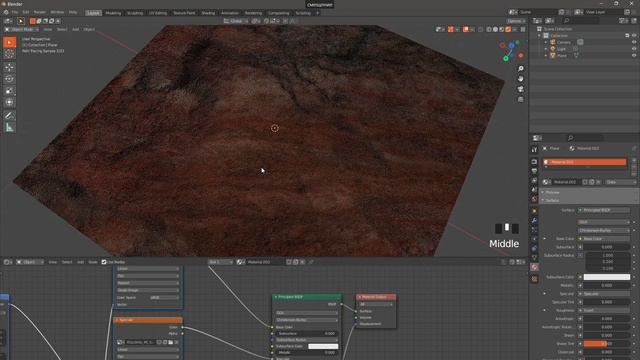
Task: Toggle viewport gizmos button
Action: coord(451,29)
